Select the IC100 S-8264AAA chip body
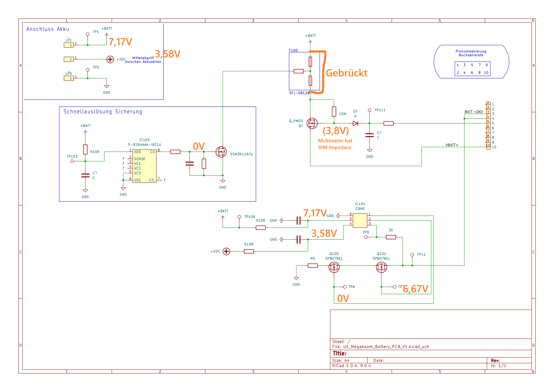The height and width of the screenshot is (392, 554). [x=144, y=166]
